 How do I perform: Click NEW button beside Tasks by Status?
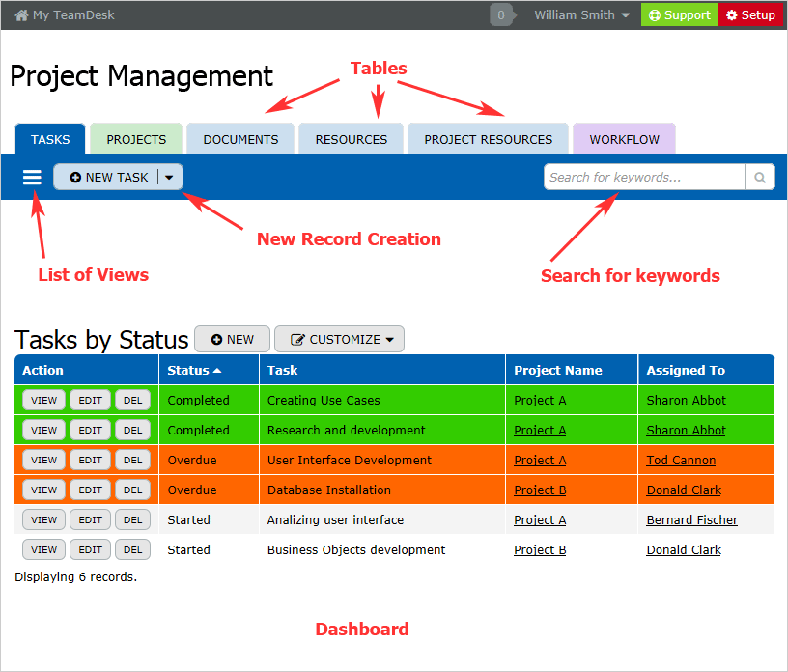(232, 339)
